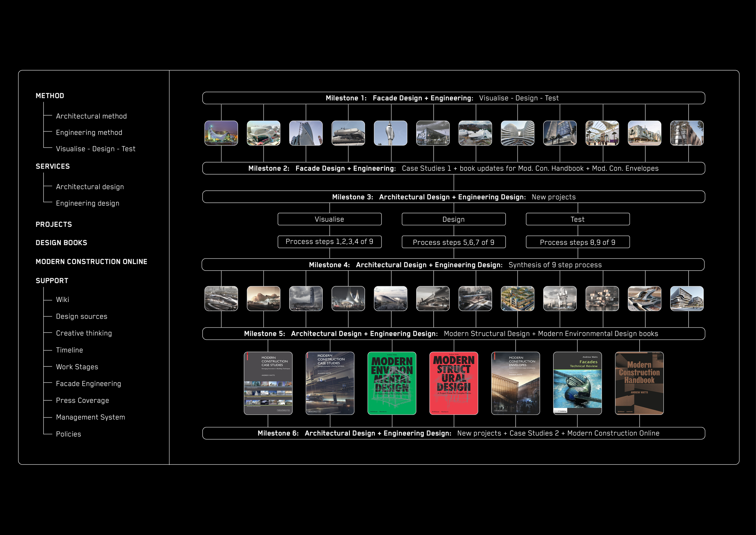Open the red Modern Structural Design book cover
Image resolution: width=756 pixels, height=535 pixels.
pos(454,383)
